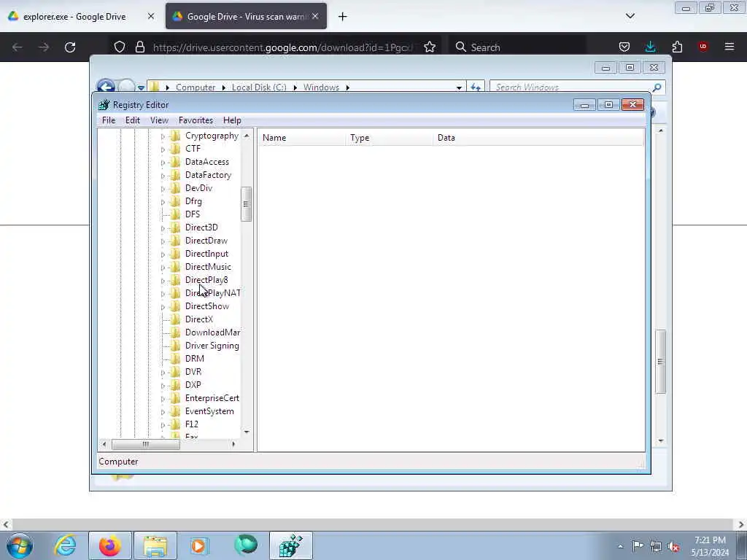Open the Registry Editor Favorites menu
Viewport: 747px width, 560px height.
coord(196,120)
